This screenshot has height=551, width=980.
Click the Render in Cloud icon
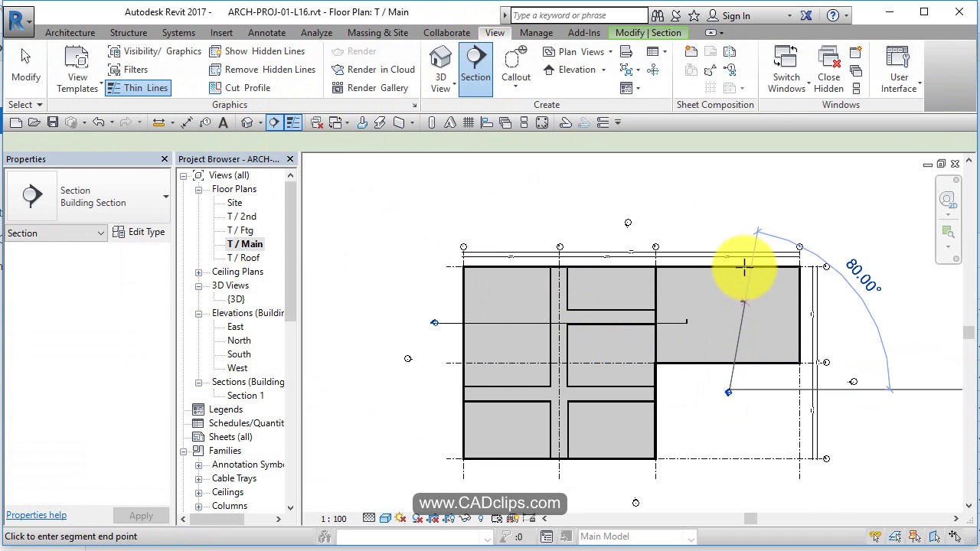pos(338,69)
